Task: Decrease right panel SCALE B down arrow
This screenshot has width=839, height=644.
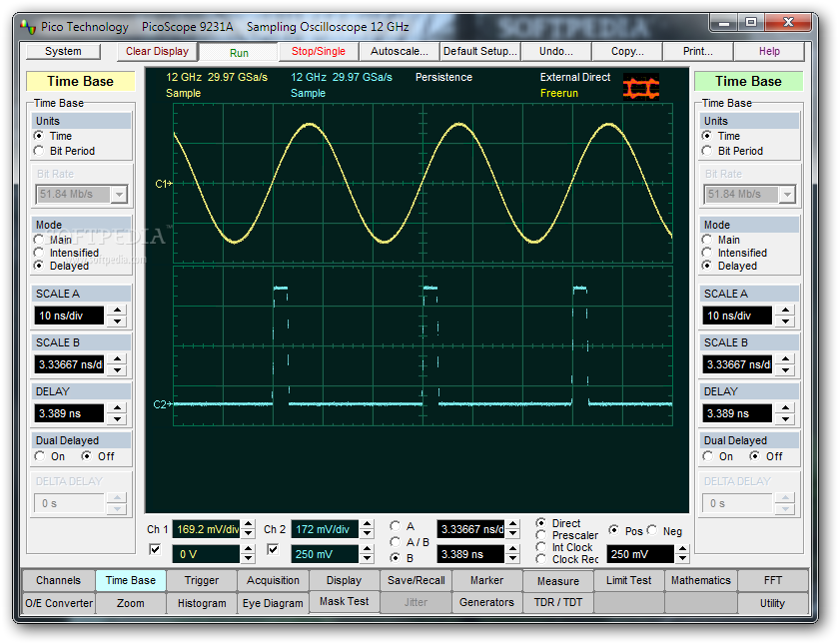Action: (x=785, y=370)
